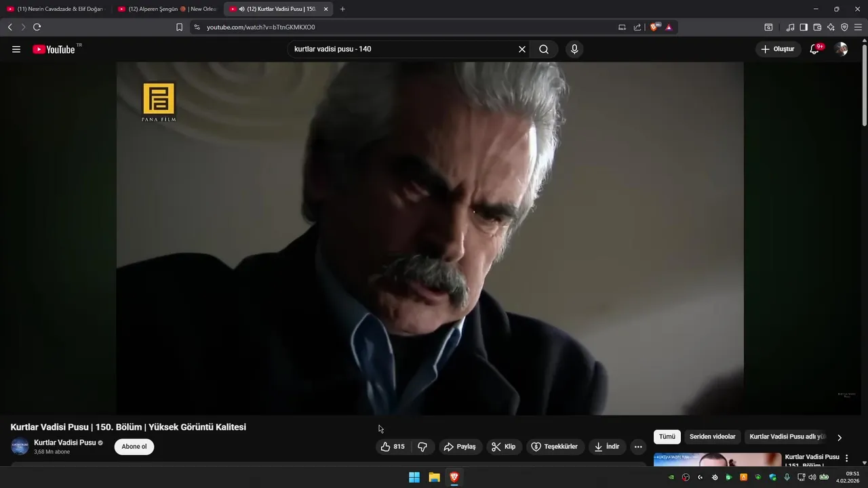Open File Explorer from the taskbar
The image size is (868, 488).
[x=434, y=477]
